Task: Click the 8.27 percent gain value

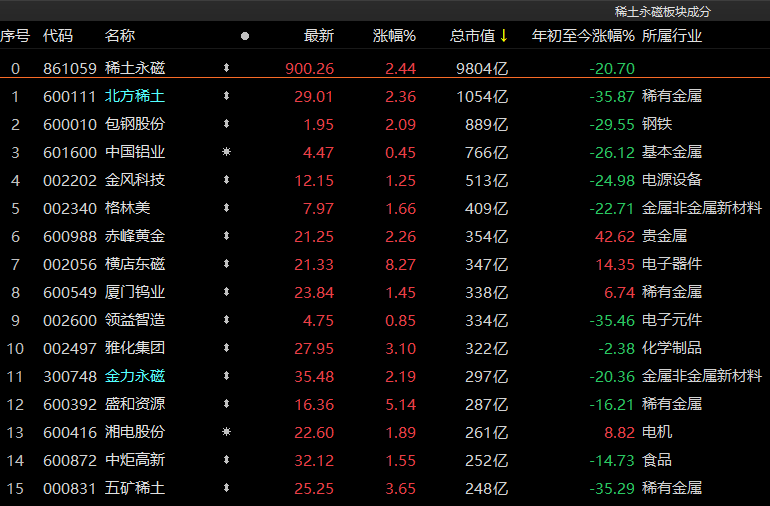Action: (401, 265)
